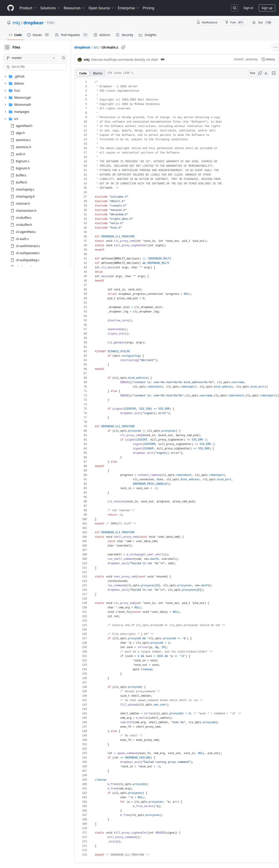Open the Insights tab
Viewport: 279px width, 868px height.
148,35
